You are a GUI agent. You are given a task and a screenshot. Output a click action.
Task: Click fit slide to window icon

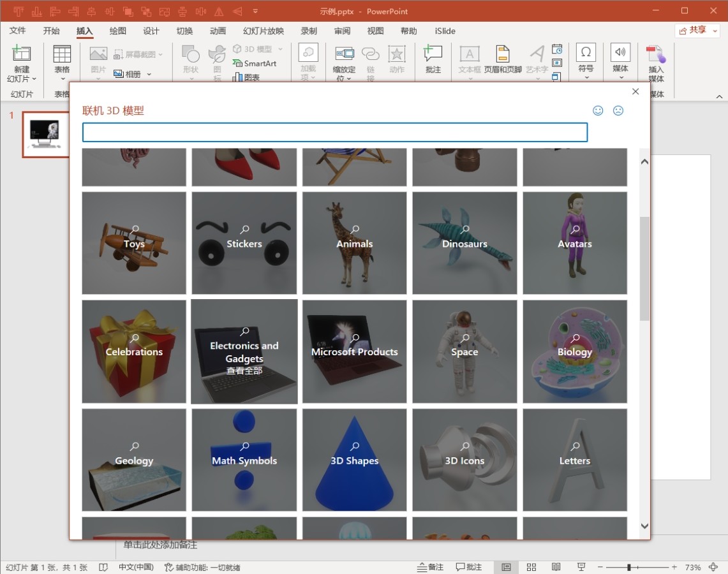coord(713,567)
